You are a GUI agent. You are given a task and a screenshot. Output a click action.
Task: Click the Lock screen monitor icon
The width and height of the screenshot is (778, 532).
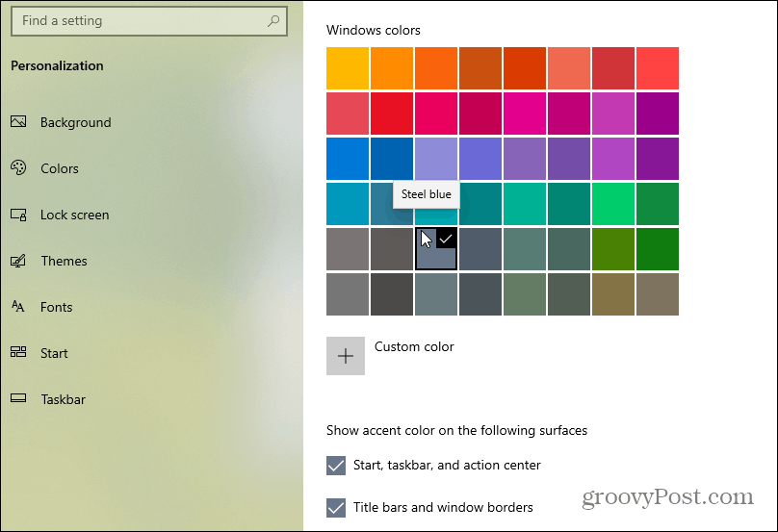18,215
